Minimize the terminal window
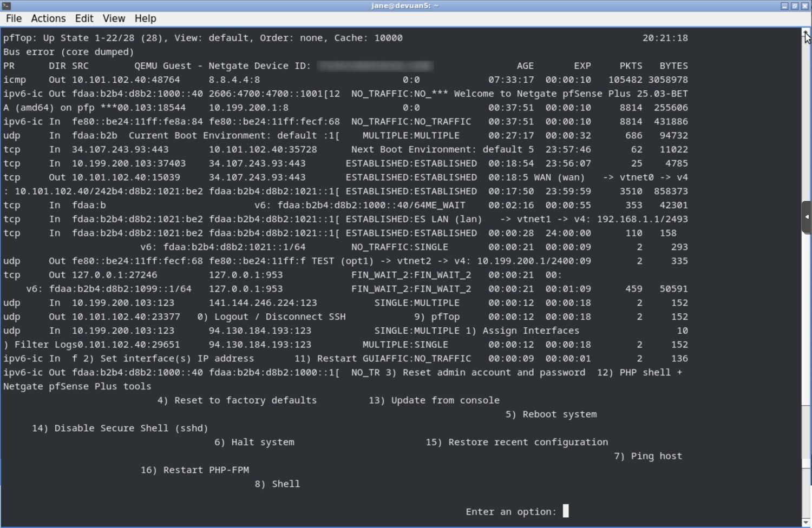 pos(784,6)
